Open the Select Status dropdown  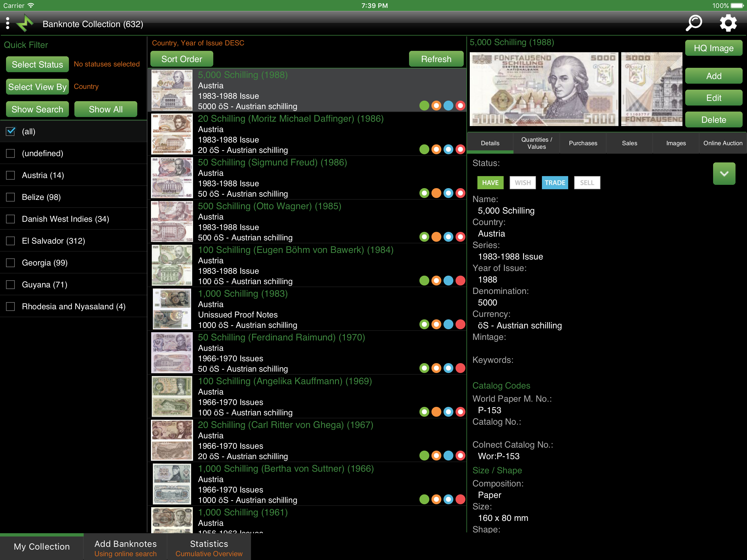(37, 64)
